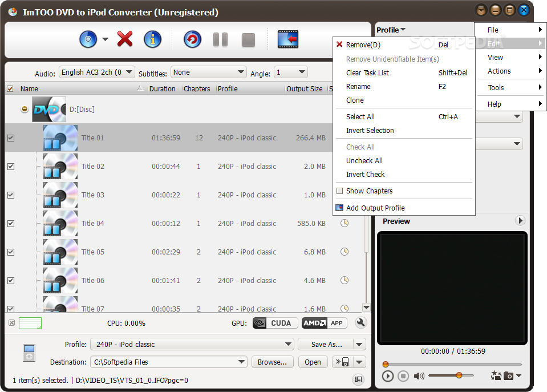Click clock status icon in Title 06 row
547x392 pixels.
click(x=345, y=280)
